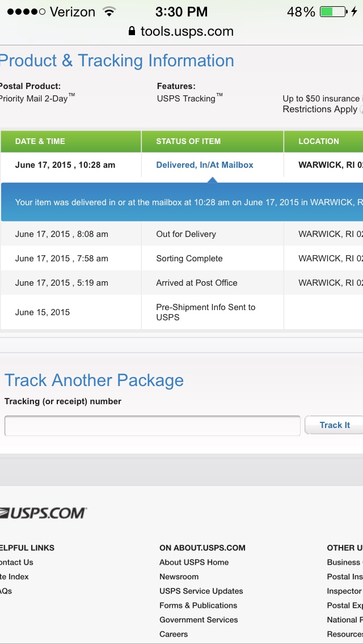Screen dimensions: 363x644
Task: Open the Site Index footer link
Action: (14, 577)
